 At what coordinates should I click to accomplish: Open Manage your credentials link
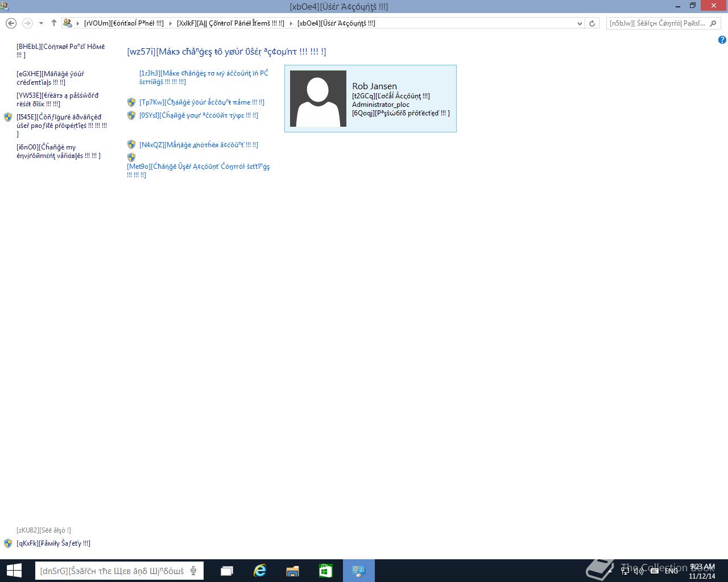pos(50,78)
